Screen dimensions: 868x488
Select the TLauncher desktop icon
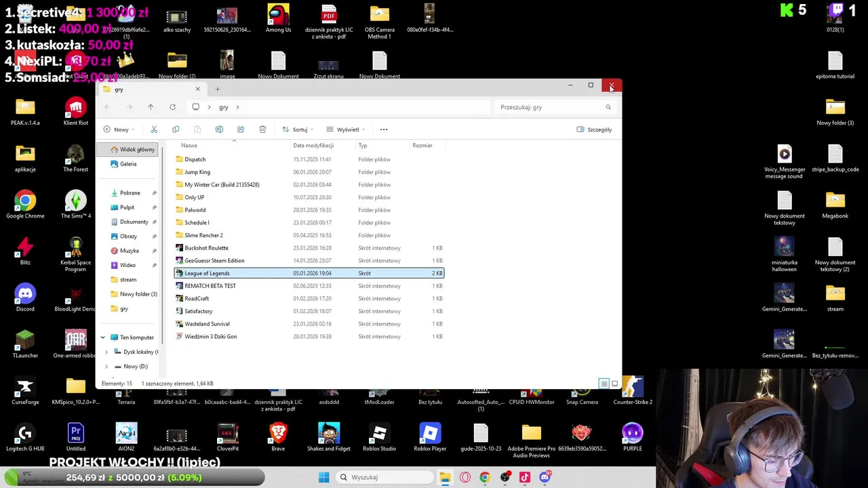pyautogui.click(x=25, y=344)
